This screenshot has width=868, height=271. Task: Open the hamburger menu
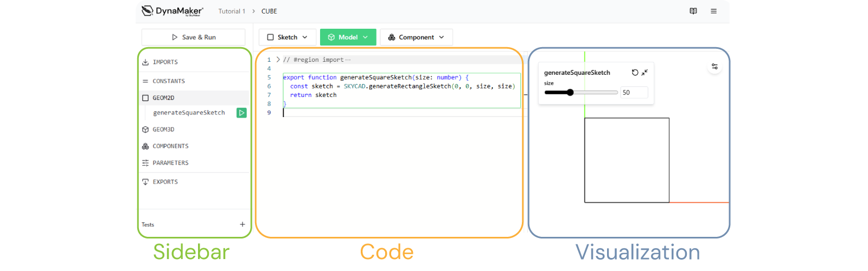pyautogui.click(x=713, y=11)
